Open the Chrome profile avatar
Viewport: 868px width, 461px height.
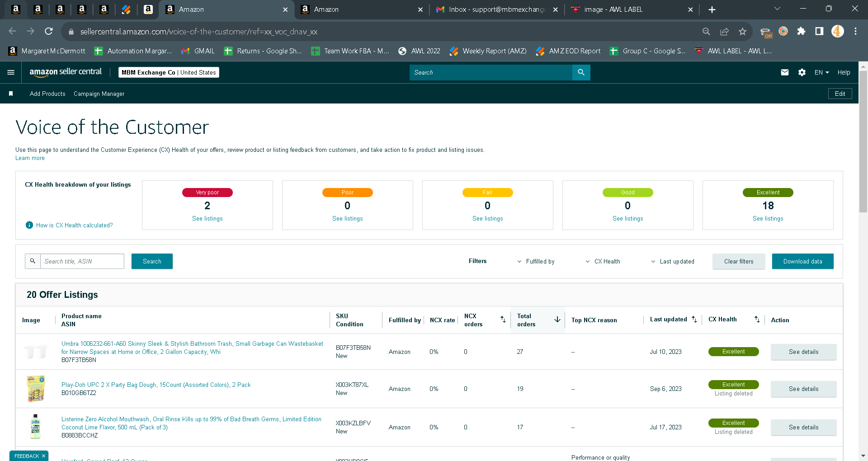[x=838, y=31]
